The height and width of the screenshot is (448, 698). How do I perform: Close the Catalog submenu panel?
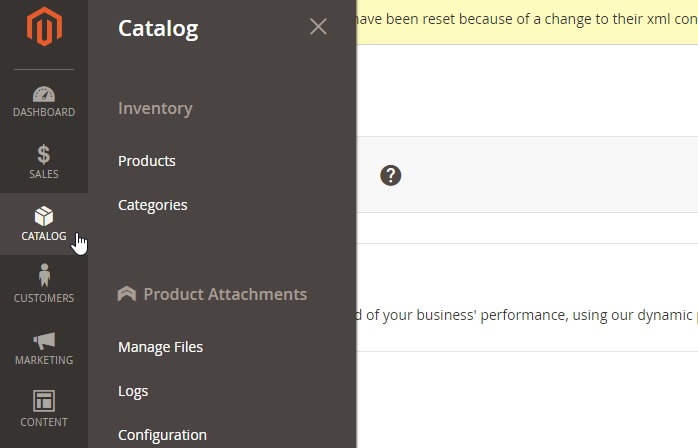(x=318, y=27)
